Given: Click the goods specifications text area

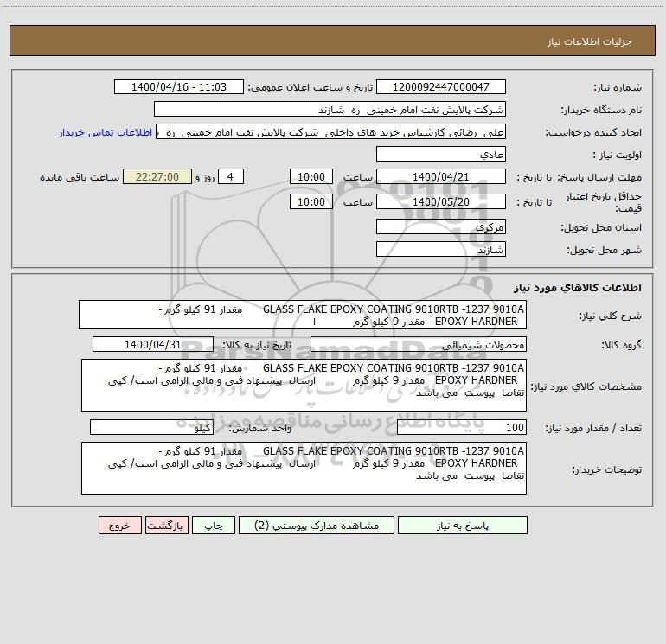Looking at the screenshot, I should coord(304,386).
